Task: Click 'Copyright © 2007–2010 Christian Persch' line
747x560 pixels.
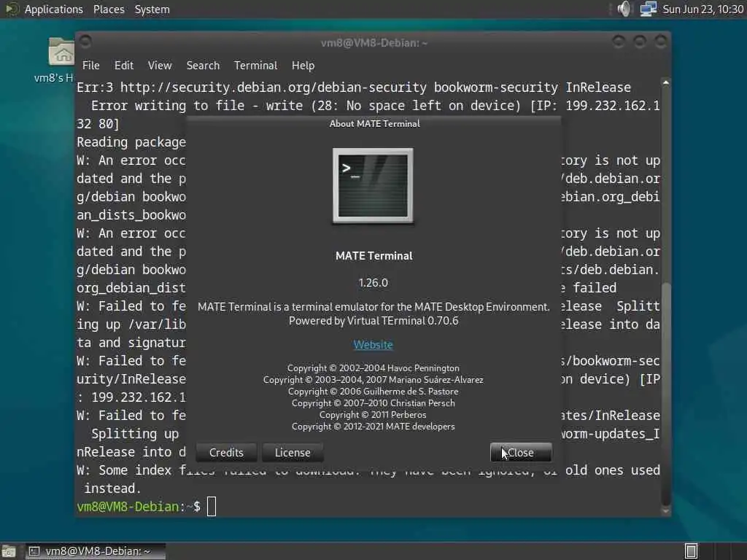Action: coord(373,402)
